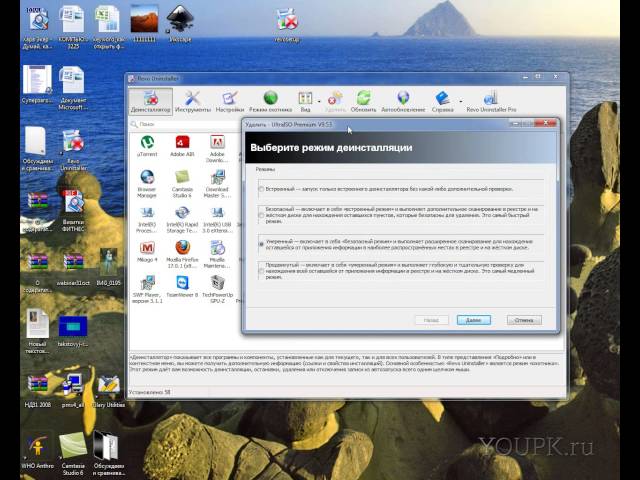
Task: Select Browser Manager in the list
Action: (147, 184)
